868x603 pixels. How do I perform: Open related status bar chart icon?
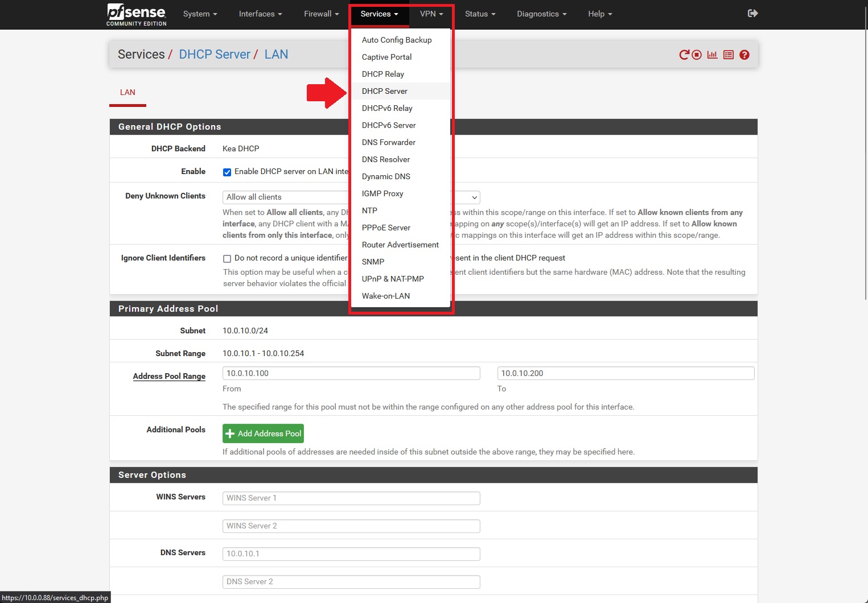(712, 55)
